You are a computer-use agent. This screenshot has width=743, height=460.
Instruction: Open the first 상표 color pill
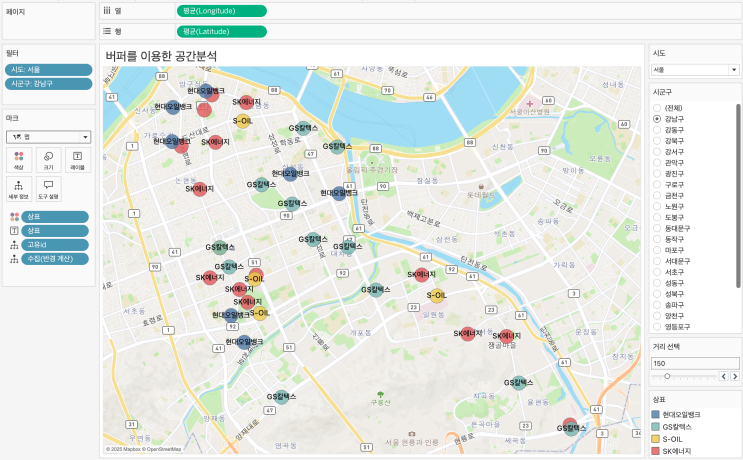click(x=55, y=217)
